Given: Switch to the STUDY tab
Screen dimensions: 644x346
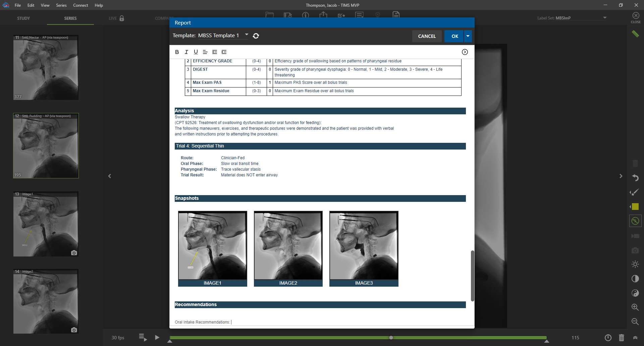Looking at the screenshot, I should tap(23, 18).
